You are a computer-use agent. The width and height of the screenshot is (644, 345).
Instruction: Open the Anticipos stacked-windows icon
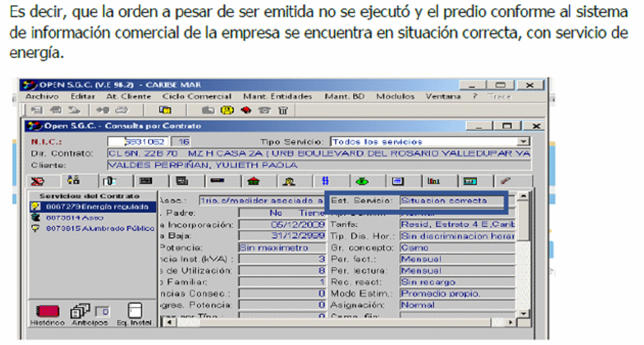pyautogui.click(x=82, y=312)
